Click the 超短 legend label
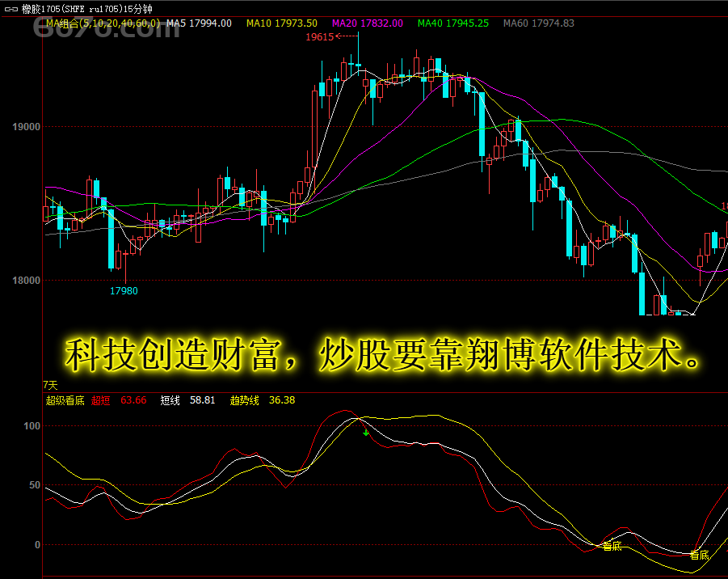 101,400
